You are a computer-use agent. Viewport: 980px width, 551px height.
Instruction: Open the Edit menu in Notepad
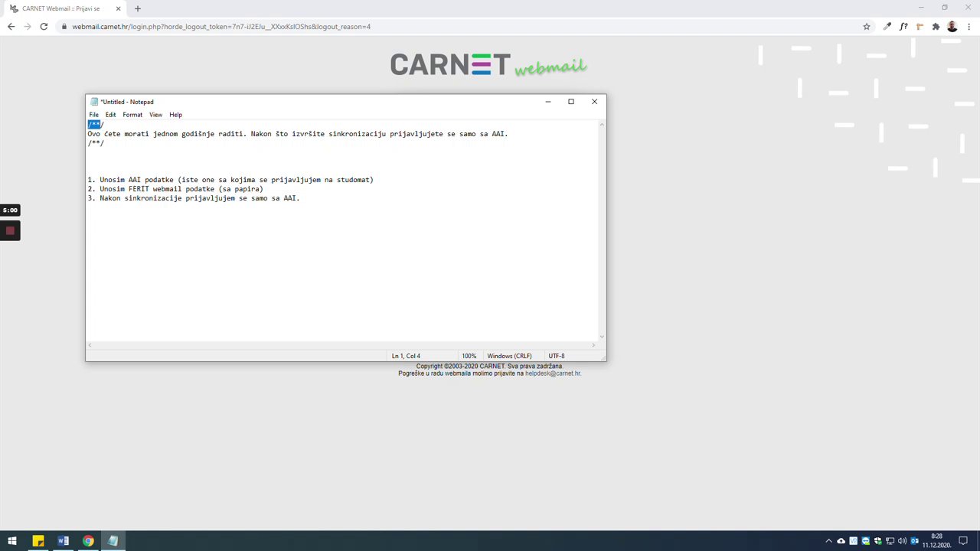coord(110,115)
